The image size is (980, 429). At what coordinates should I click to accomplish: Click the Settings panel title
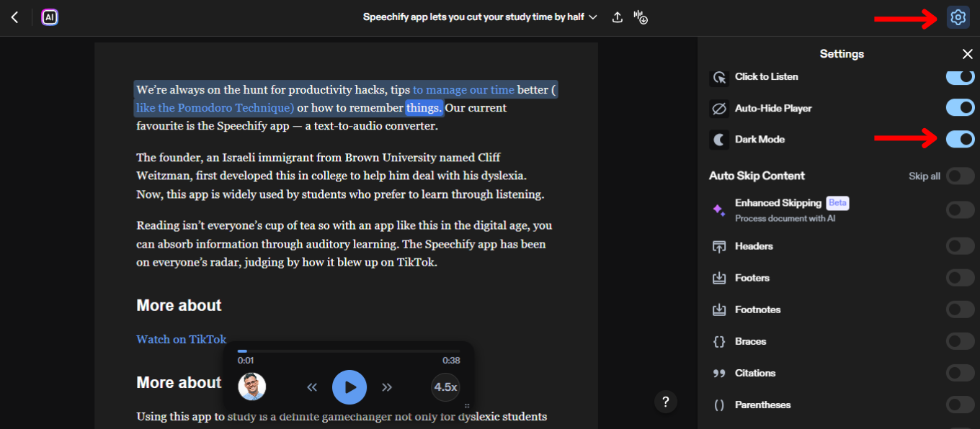point(842,54)
